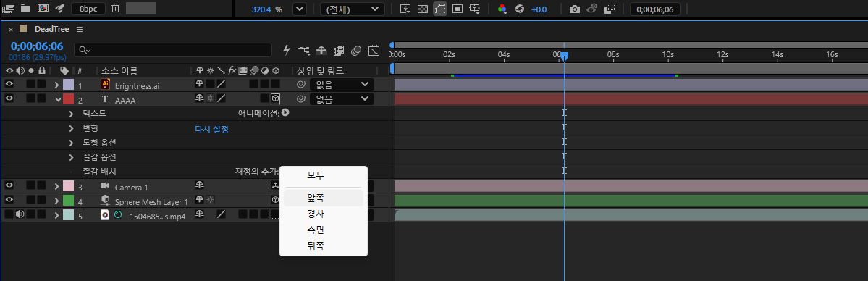Open the project settings 8bpc color depth button
This screenshot has height=281, width=868.
(x=88, y=9)
